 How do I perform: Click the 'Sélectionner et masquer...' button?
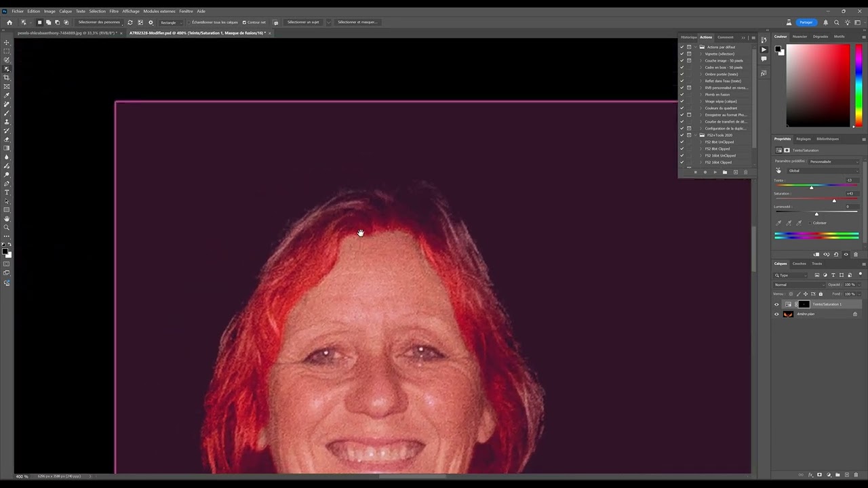point(357,22)
